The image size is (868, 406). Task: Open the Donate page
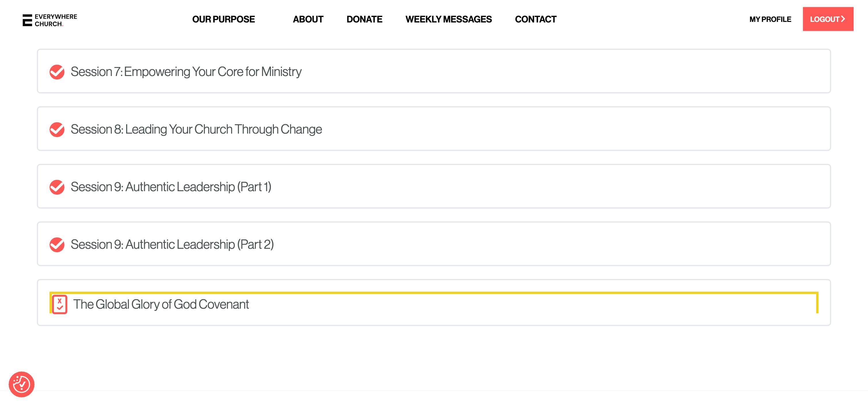(364, 20)
